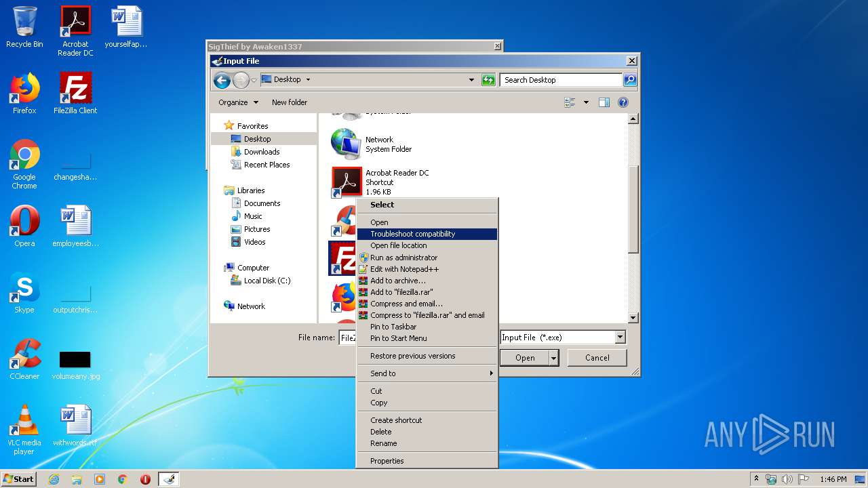Click the Open button's split arrow
The width and height of the screenshot is (868, 488).
554,358
